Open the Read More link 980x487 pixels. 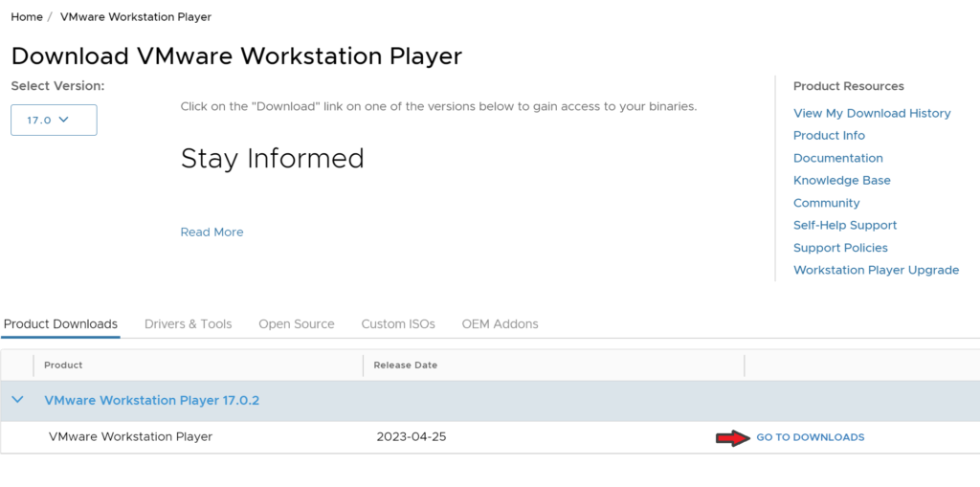point(212,232)
